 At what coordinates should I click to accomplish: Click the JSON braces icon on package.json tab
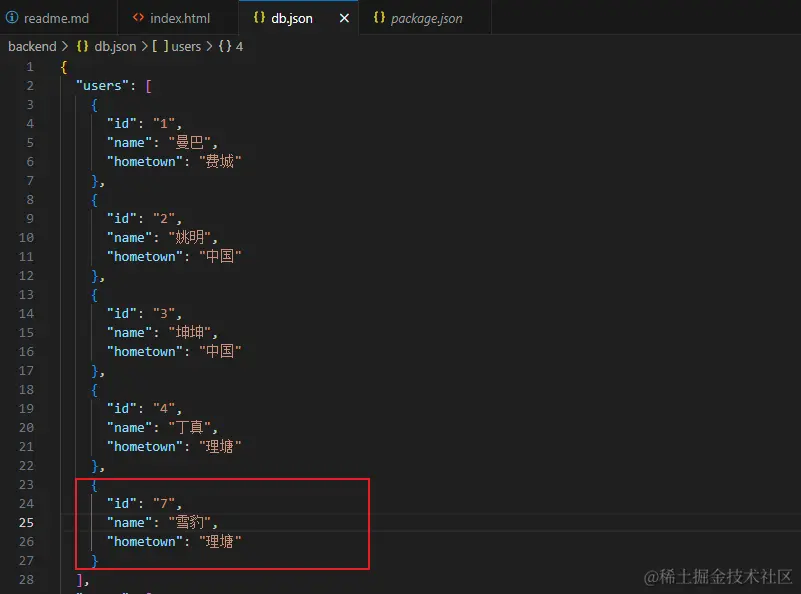click(379, 18)
